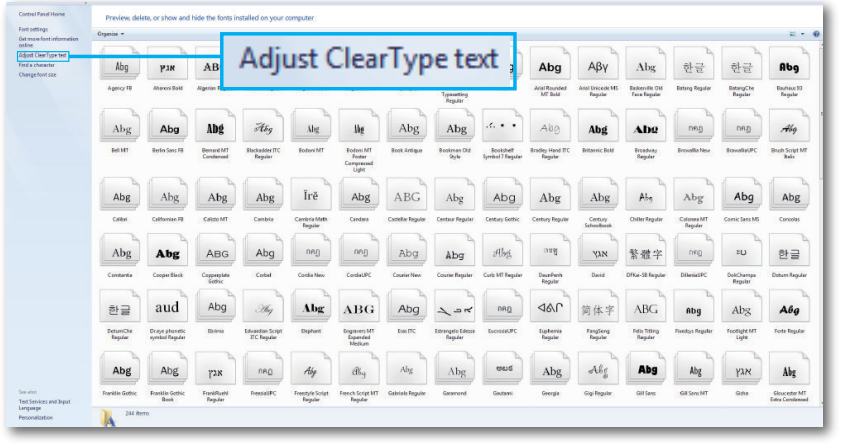Select the Calibri font icon
Image resolution: width=841 pixels, height=444 pixels.
pyautogui.click(x=121, y=197)
